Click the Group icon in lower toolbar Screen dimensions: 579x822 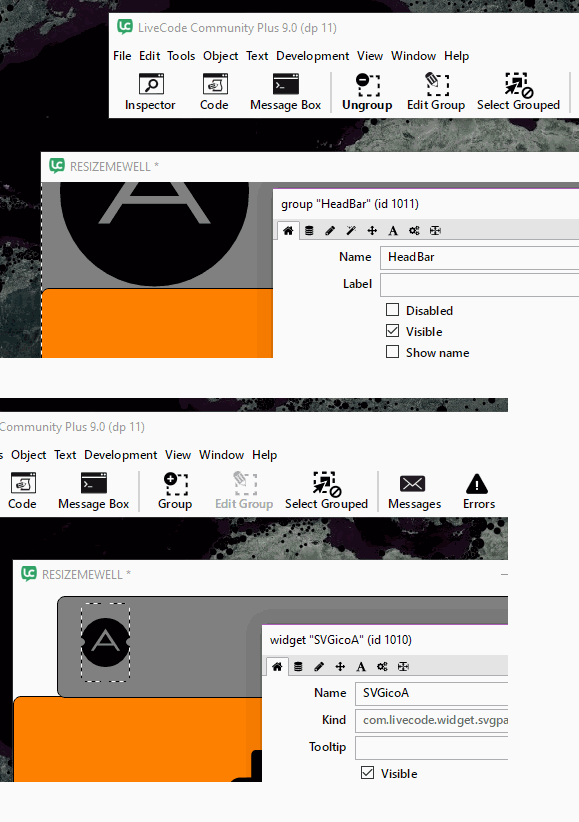(175, 491)
